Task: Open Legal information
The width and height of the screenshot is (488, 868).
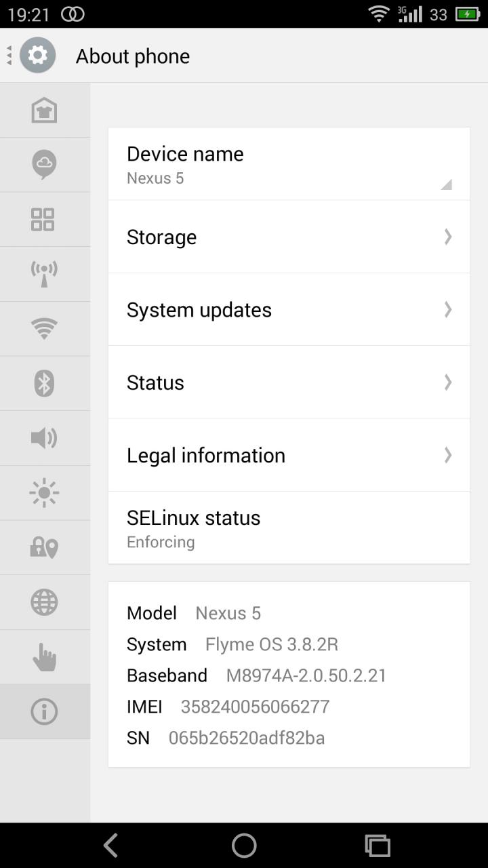Action: pos(289,455)
